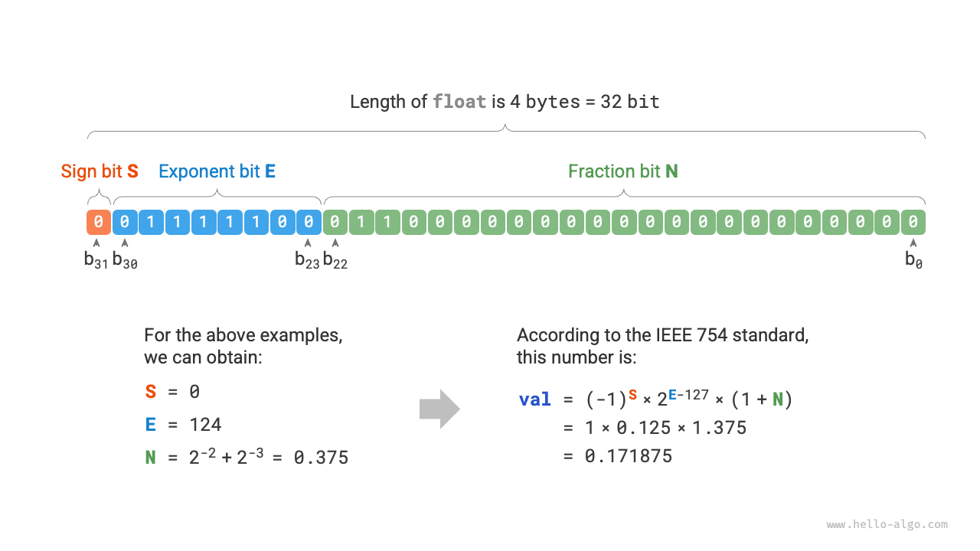Click the blue exponent bit above b30

[x=125, y=222]
